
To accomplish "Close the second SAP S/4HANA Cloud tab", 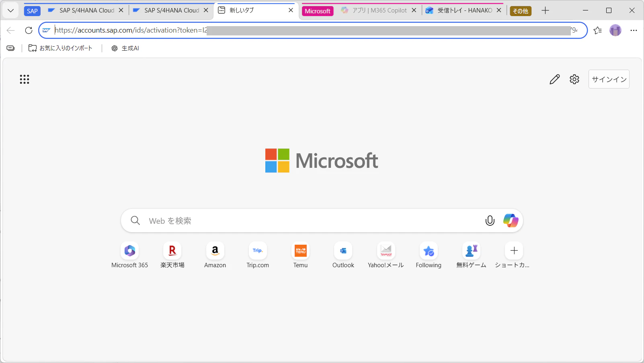I will pos(206,10).
